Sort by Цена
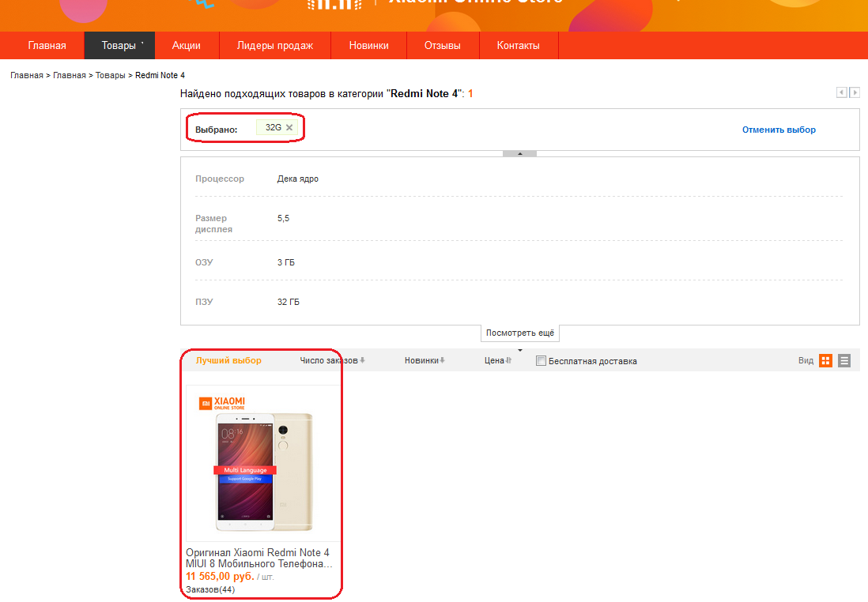The width and height of the screenshot is (868, 602). (498, 361)
